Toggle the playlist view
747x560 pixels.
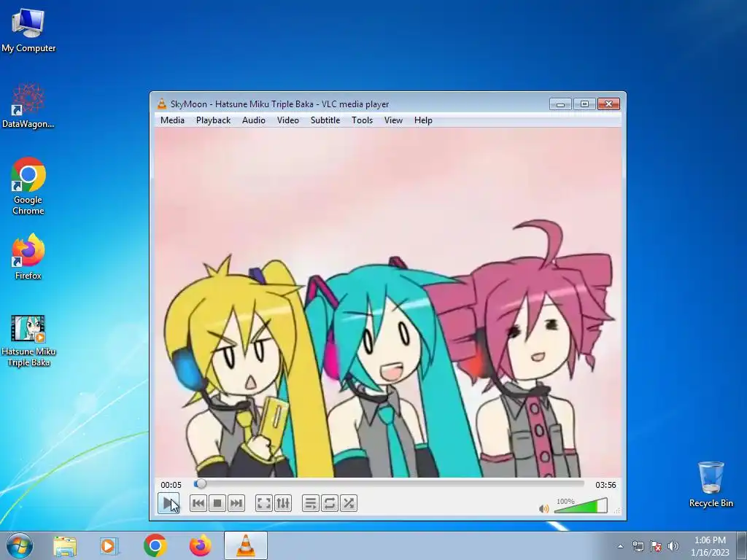coord(311,503)
